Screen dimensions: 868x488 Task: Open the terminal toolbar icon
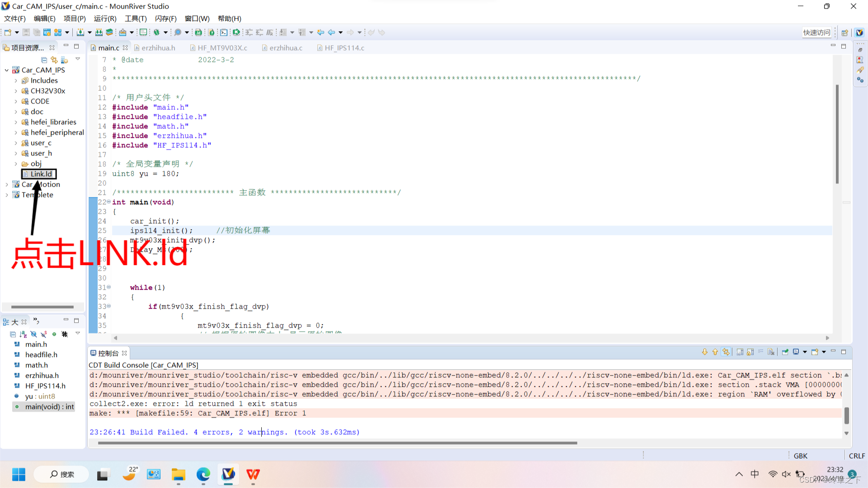click(224, 33)
